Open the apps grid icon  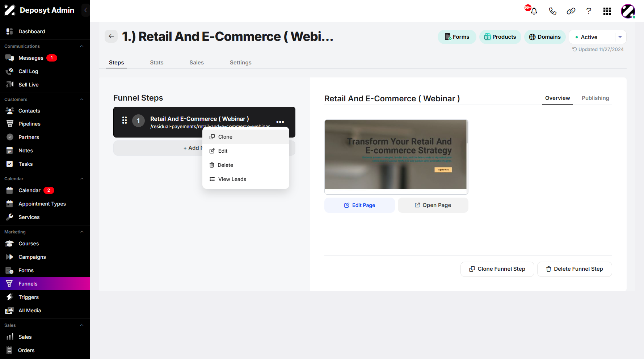coord(607,11)
